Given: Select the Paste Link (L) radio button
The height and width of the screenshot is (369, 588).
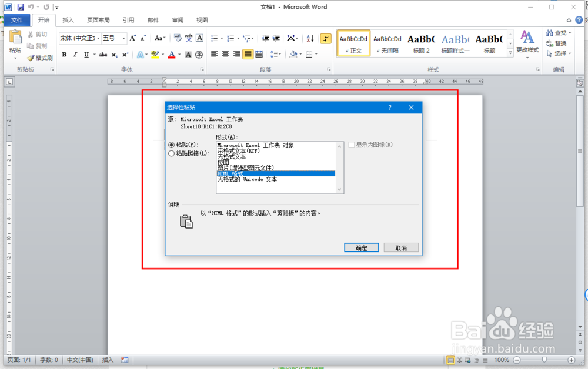Looking at the screenshot, I should point(171,153).
